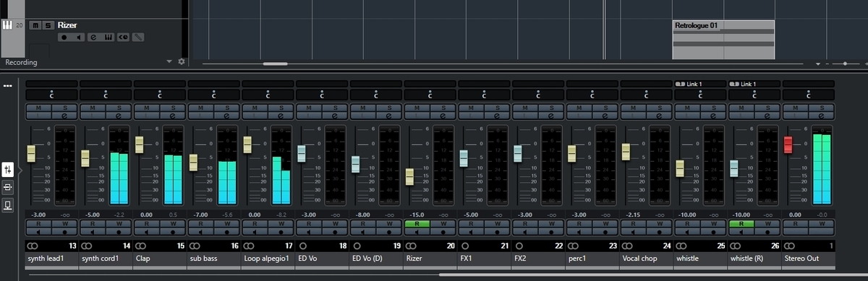The image size is (868, 281).
Task: Open the routing field at top of the Stereo Out channel
Action: (809, 84)
